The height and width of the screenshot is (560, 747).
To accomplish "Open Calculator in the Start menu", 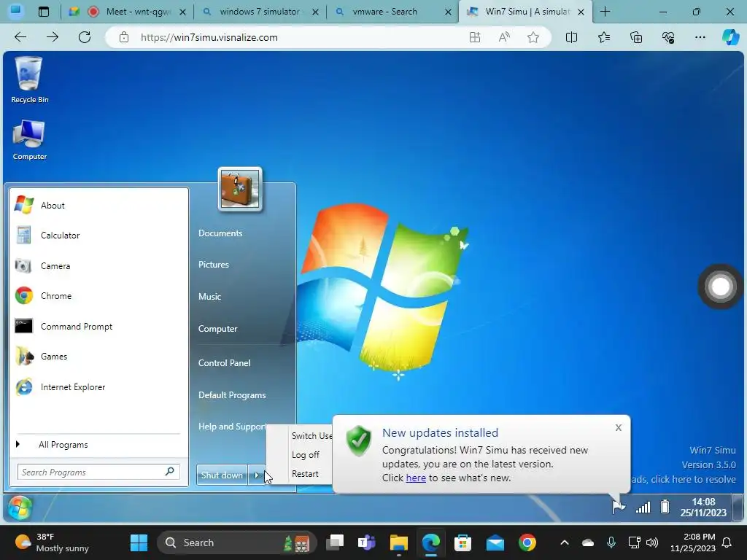I will (98, 236).
